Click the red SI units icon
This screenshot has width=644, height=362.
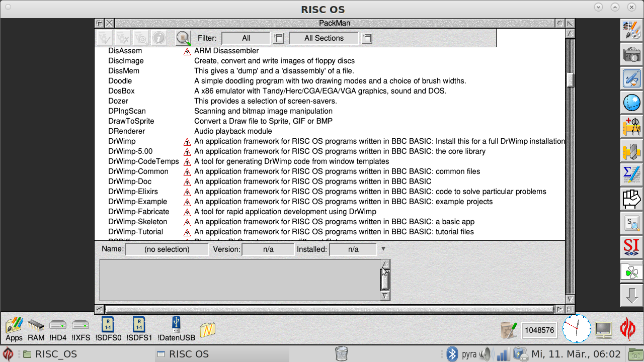tap(631, 247)
